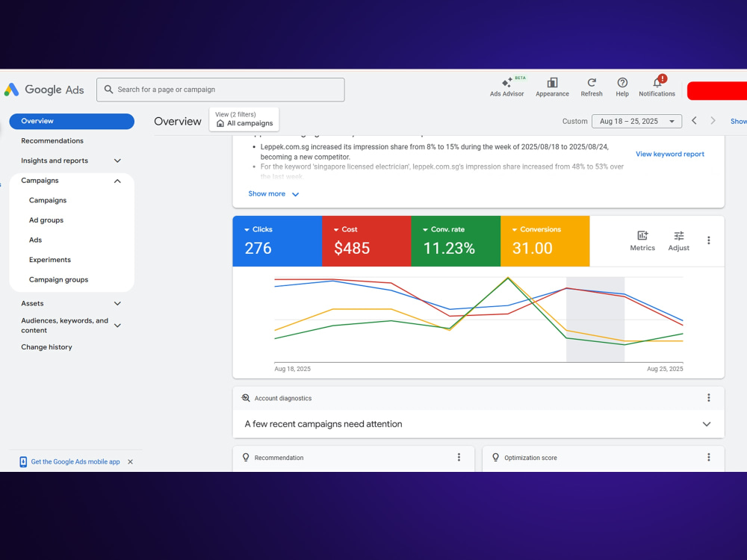
Task: Click the Overview page heading
Action: click(178, 122)
